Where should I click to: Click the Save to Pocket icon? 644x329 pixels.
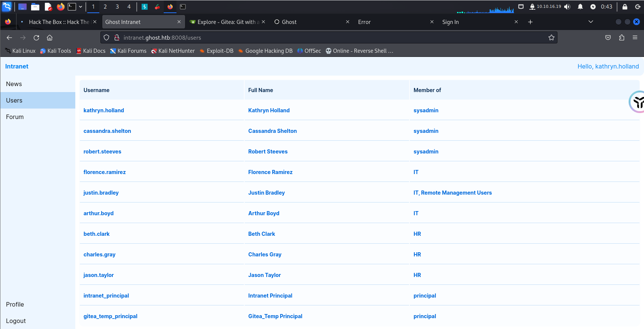[608, 37]
